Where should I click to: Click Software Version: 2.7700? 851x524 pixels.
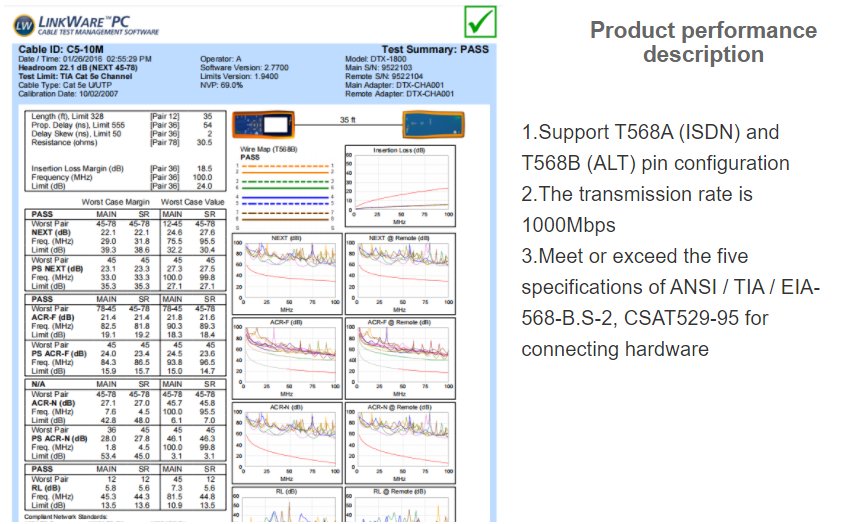244,68
